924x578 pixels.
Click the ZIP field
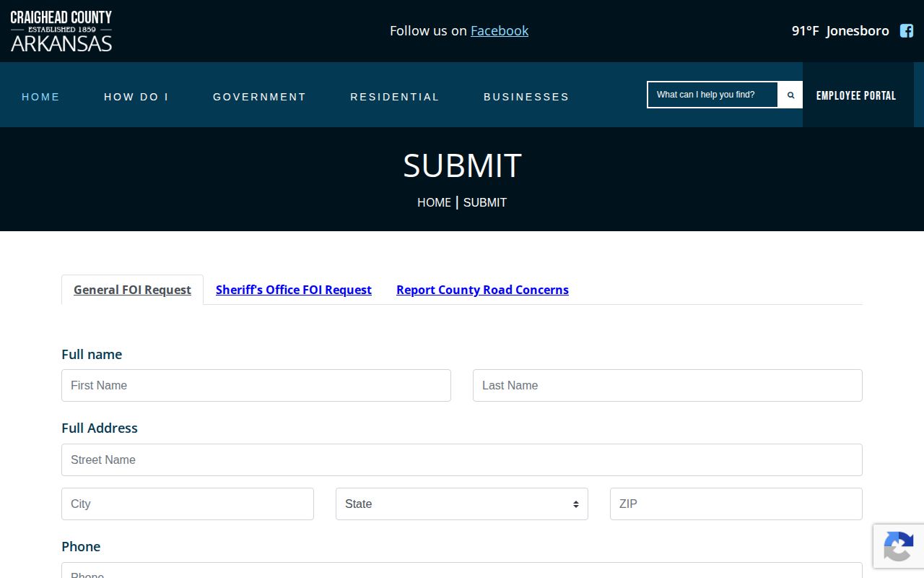(x=736, y=504)
